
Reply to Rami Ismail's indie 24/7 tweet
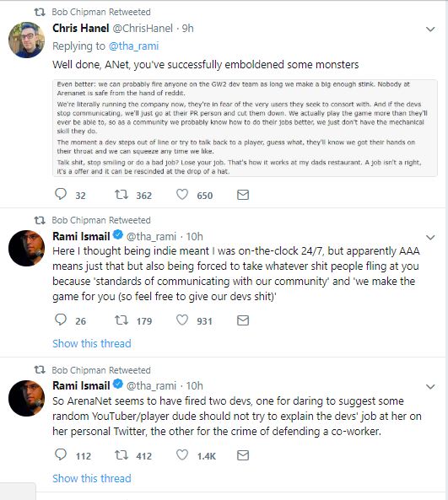[x=61, y=320]
